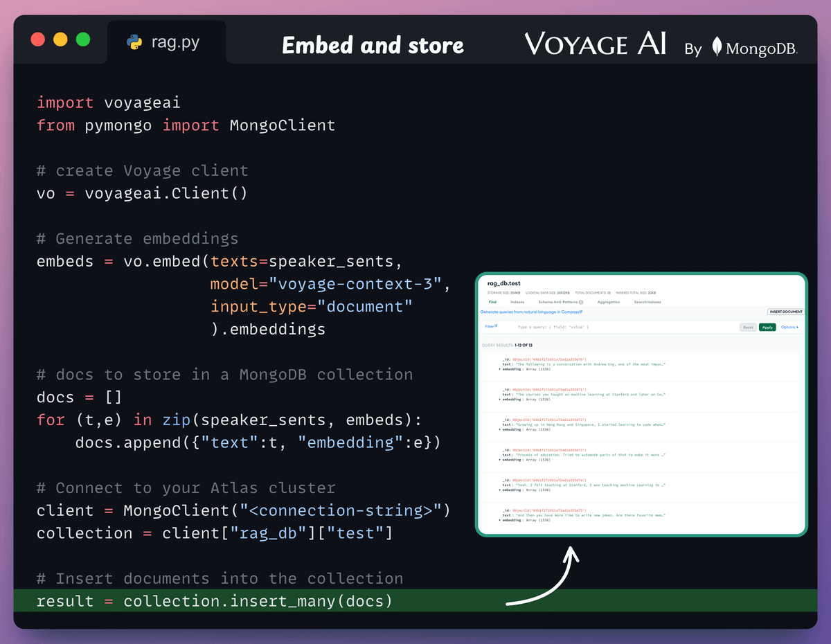Viewport: 831px width, 644px height.
Task: Switch to the Aggregation tab
Action: [609, 302]
